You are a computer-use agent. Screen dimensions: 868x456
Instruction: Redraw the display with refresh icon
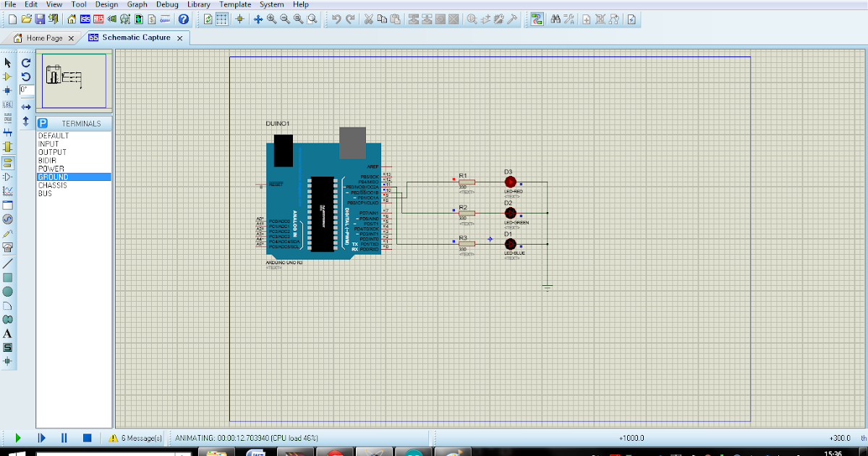coord(208,20)
